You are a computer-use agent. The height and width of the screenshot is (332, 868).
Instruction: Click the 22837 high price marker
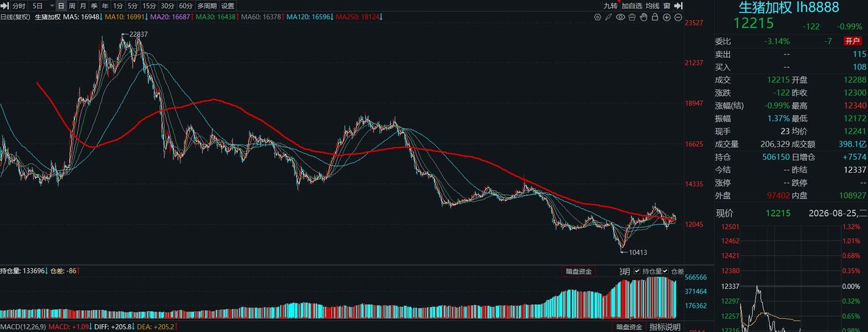coord(139,34)
